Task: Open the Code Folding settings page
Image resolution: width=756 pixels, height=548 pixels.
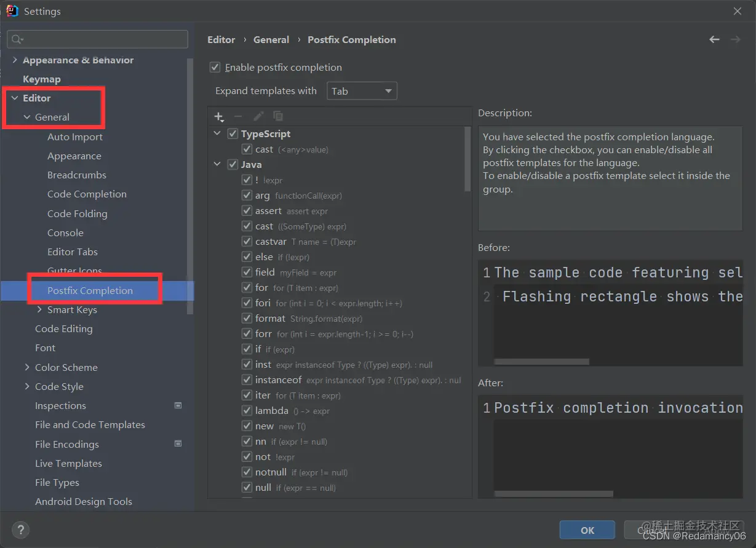Action: coord(78,213)
